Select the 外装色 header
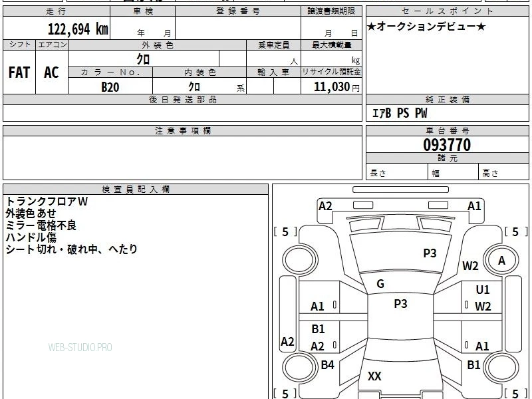532x399 pixels. click(x=158, y=45)
